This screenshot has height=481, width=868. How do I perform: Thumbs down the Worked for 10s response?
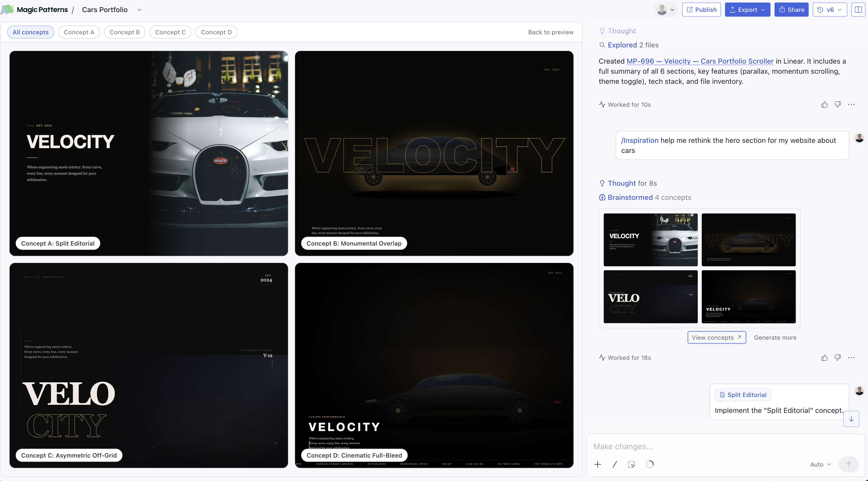[837, 105]
